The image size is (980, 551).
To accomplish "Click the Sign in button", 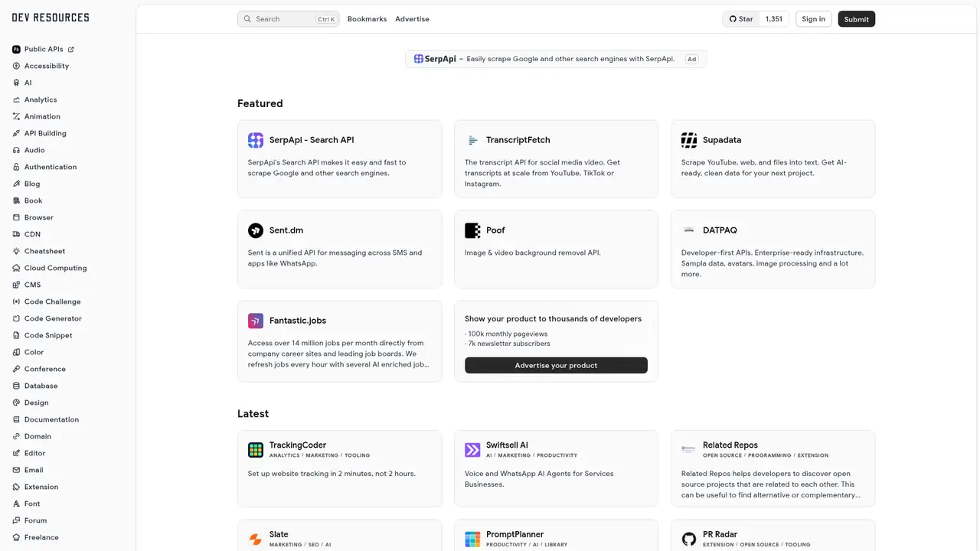I will coord(814,19).
